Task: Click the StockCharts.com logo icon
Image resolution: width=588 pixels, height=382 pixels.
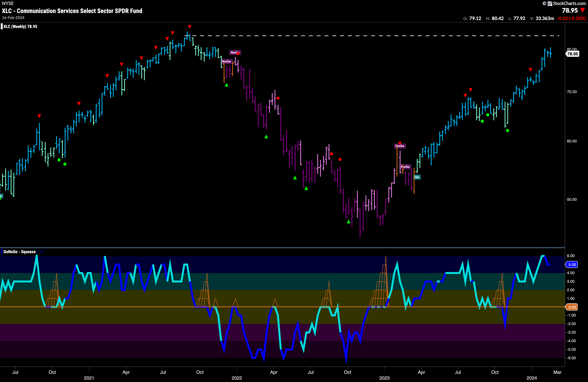Action: (x=550, y=3)
